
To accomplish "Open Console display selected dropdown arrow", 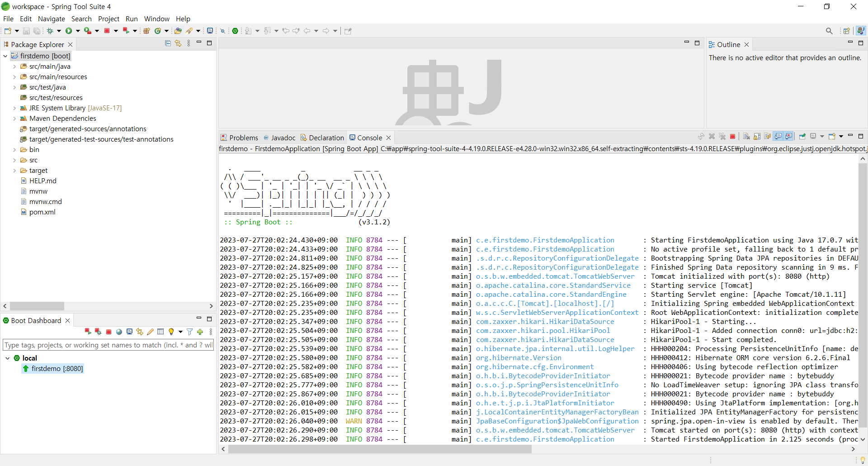I will [x=822, y=136].
